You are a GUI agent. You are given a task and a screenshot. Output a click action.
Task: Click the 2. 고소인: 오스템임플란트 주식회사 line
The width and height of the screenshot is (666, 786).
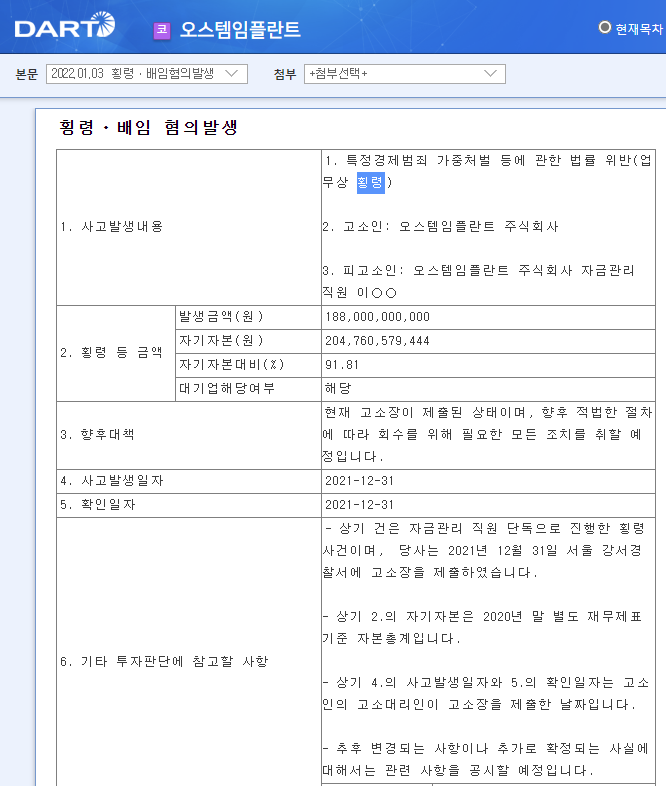click(x=440, y=227)
